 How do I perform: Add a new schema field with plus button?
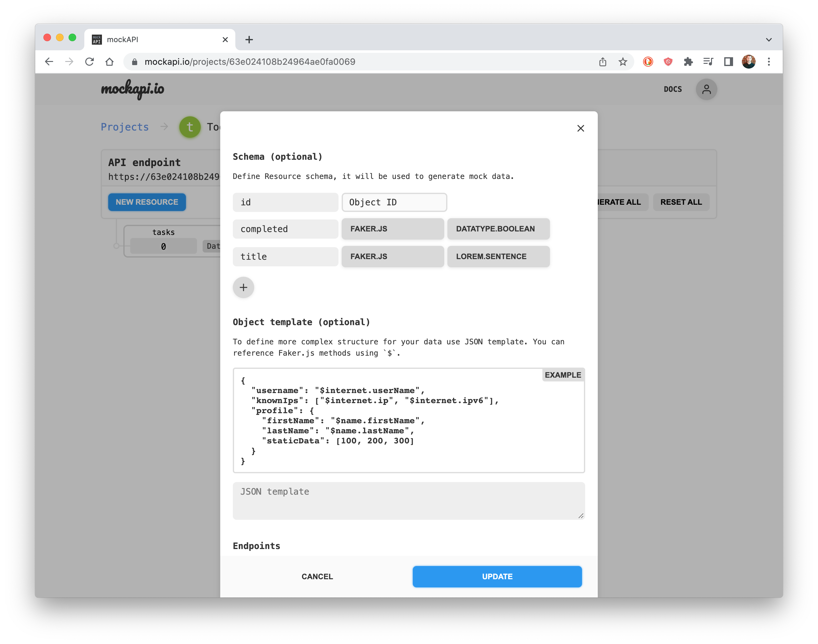244,287
